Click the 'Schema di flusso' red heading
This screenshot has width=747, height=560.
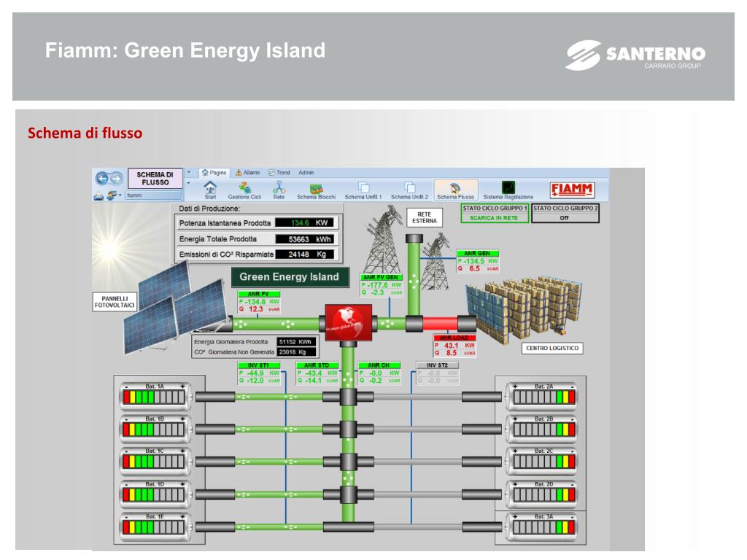click(x=85, y=133)
